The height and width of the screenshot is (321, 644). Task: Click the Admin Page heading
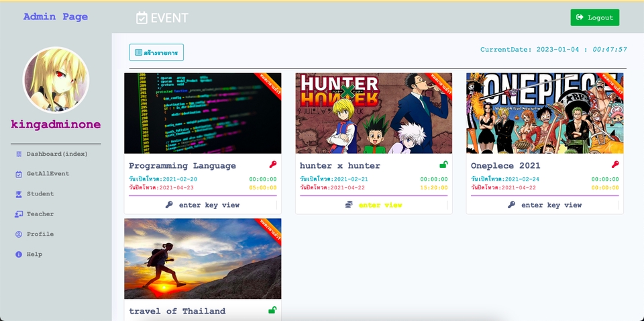pos(56,17)
